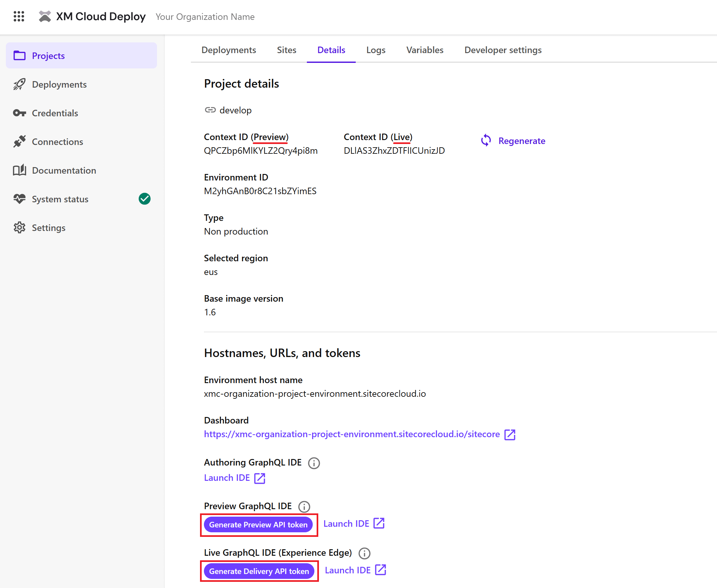Switch to the Variables tab

425,50
